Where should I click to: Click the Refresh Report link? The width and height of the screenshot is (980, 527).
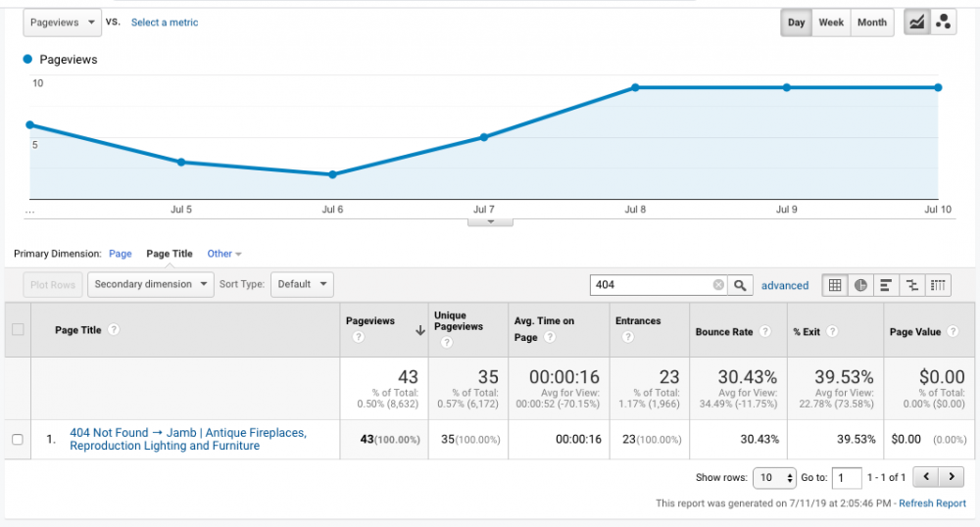pyautogui.click(x=932, y=503)
